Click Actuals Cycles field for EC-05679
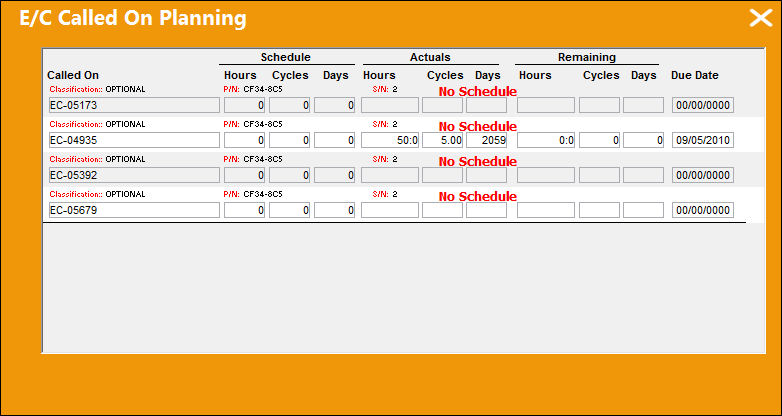This screenshot has width=782, height=416. (x=442, y=210)
